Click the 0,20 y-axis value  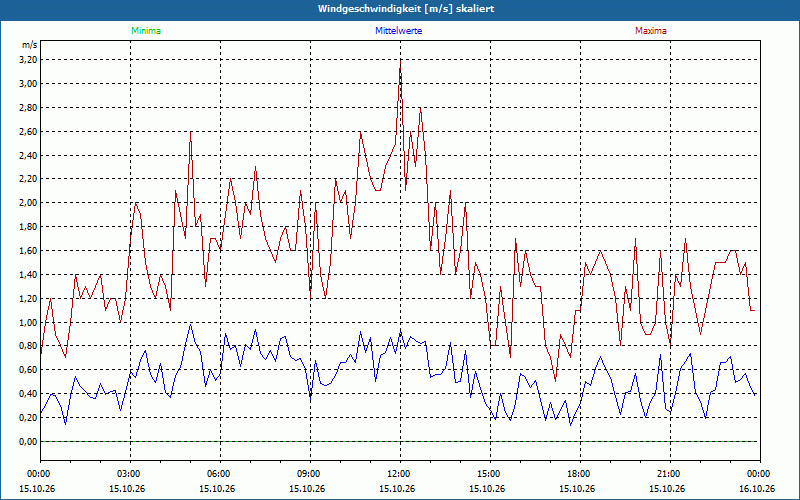[28, 418]
